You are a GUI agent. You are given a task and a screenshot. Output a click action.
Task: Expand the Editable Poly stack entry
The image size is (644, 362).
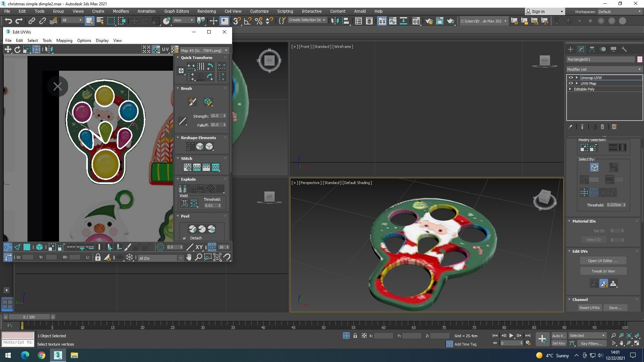tap(570, 89)
